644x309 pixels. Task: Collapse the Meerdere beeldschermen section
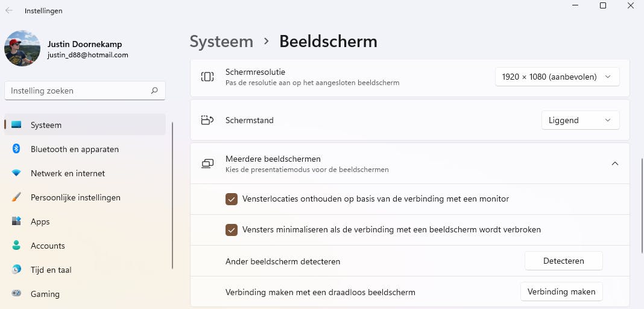[x=614, y=164]
